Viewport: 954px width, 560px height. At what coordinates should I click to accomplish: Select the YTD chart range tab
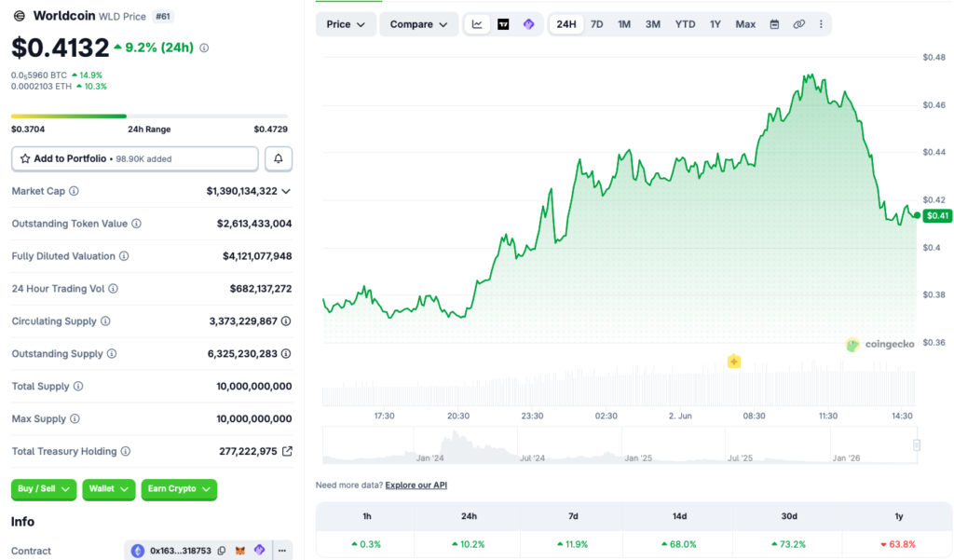[x=685, y=24]
